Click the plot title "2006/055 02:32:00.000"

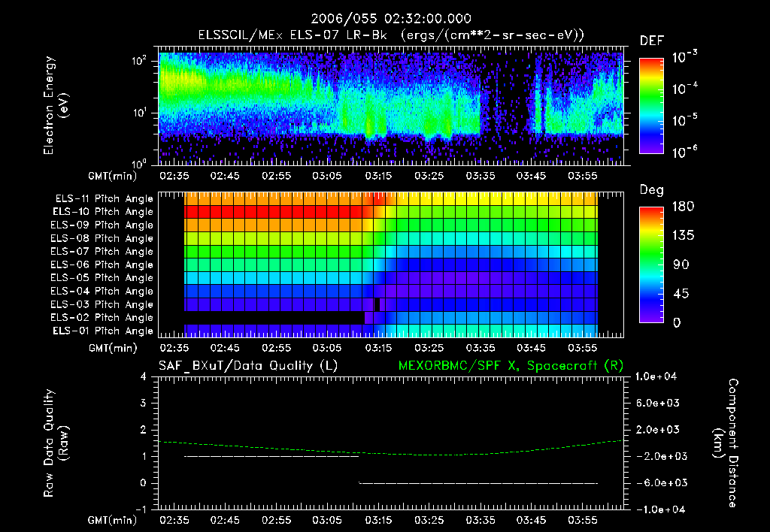[x=391, y=19]
